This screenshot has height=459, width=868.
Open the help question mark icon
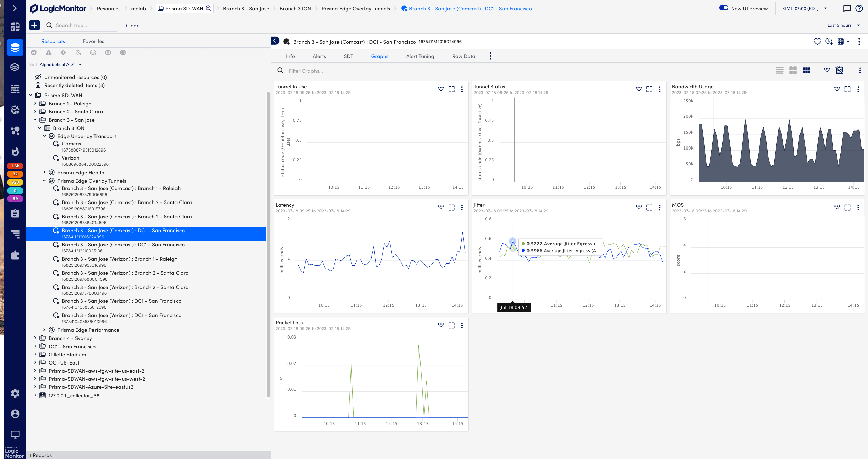click(x=859, y=8)
